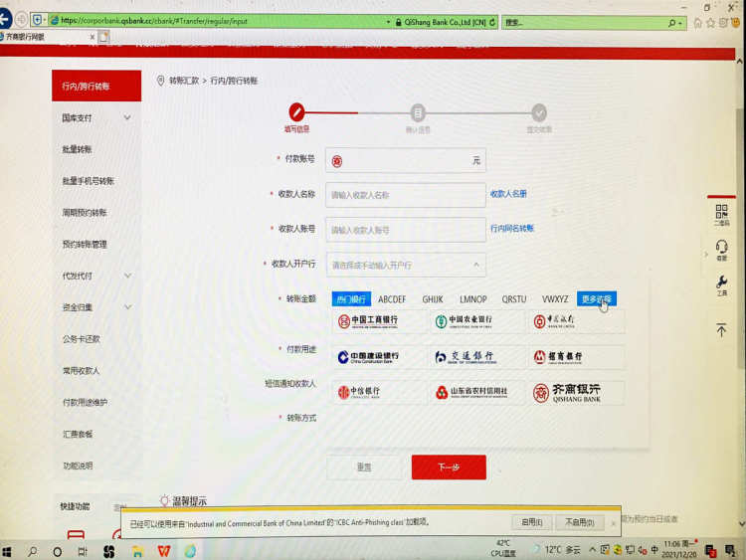Open WPS Office from the taskbar

point(164,551)
